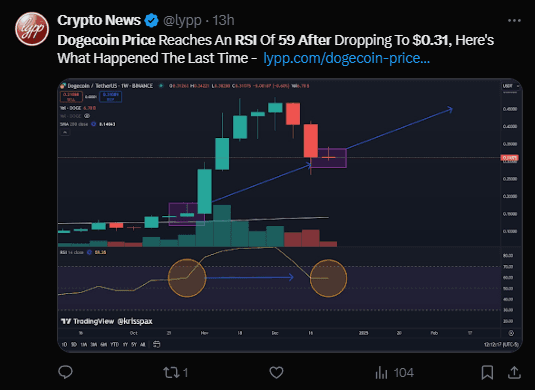Share the tweet via upload icon
The image size is (535, 390).
point(514,372)
